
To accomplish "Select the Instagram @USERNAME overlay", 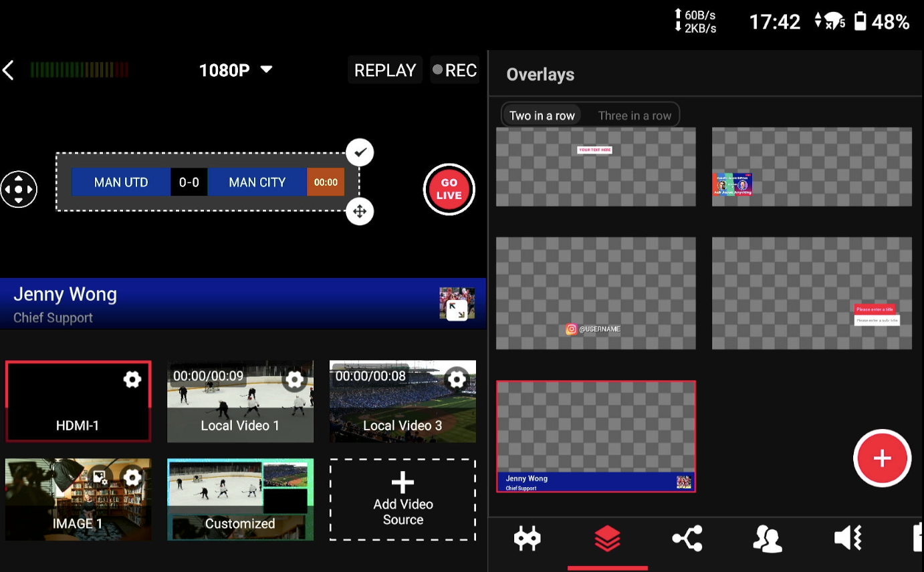I will [596, 293].
